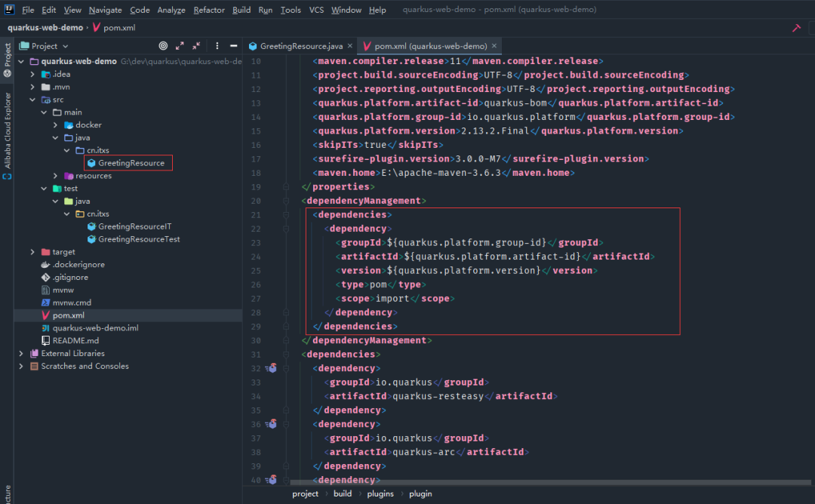Click 2.13.2.Final version value

pos(495,131)
